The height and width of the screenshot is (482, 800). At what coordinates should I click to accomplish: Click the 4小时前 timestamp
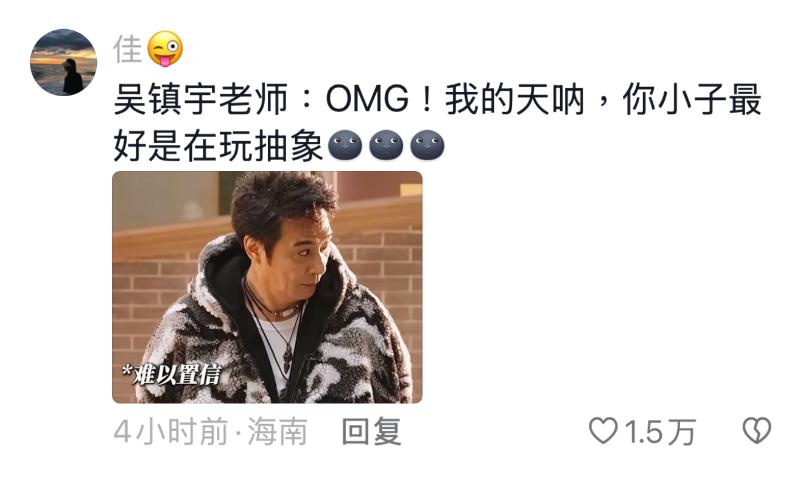171,432
